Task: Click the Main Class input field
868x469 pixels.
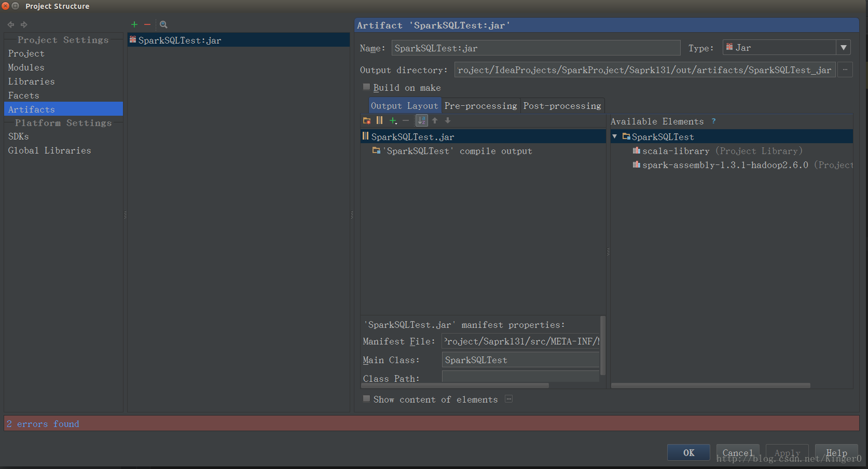Action: coord(520,360)
